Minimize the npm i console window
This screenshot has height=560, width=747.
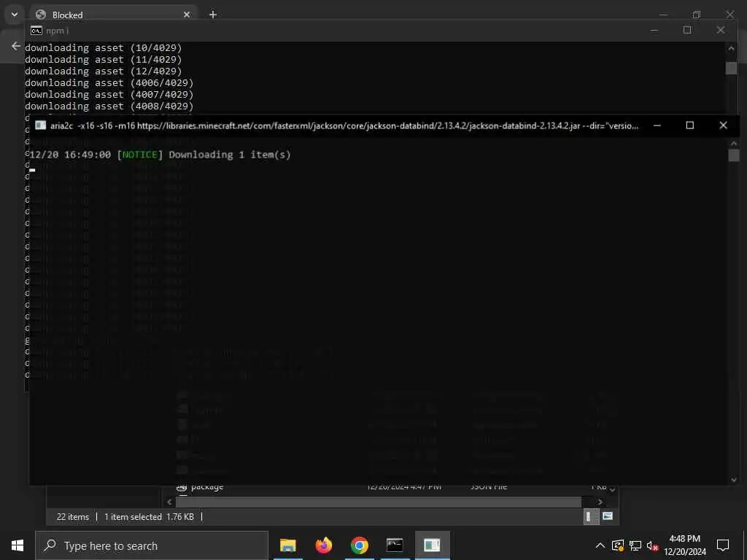654,30
